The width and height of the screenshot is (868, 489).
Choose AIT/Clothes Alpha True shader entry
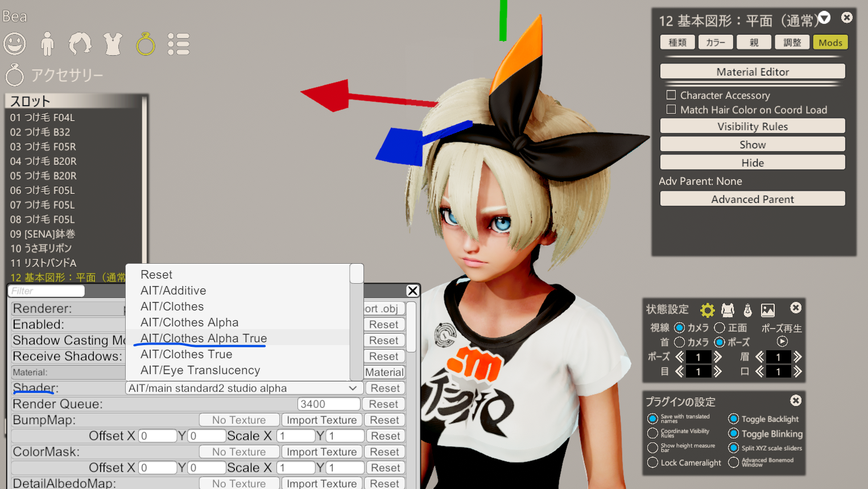[204, 338]
